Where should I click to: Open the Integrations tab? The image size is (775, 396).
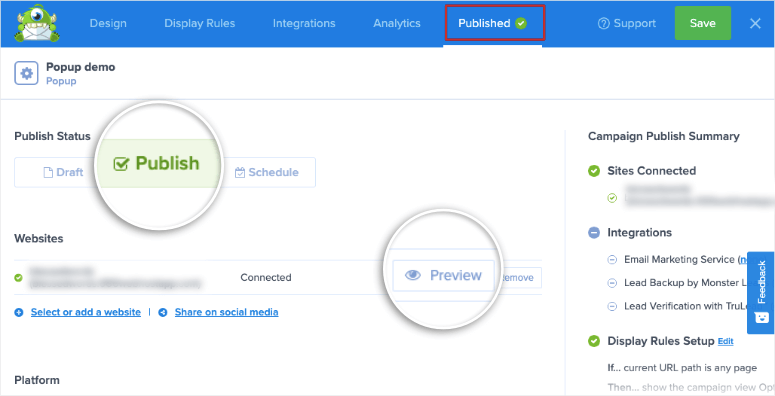point(304,23)
